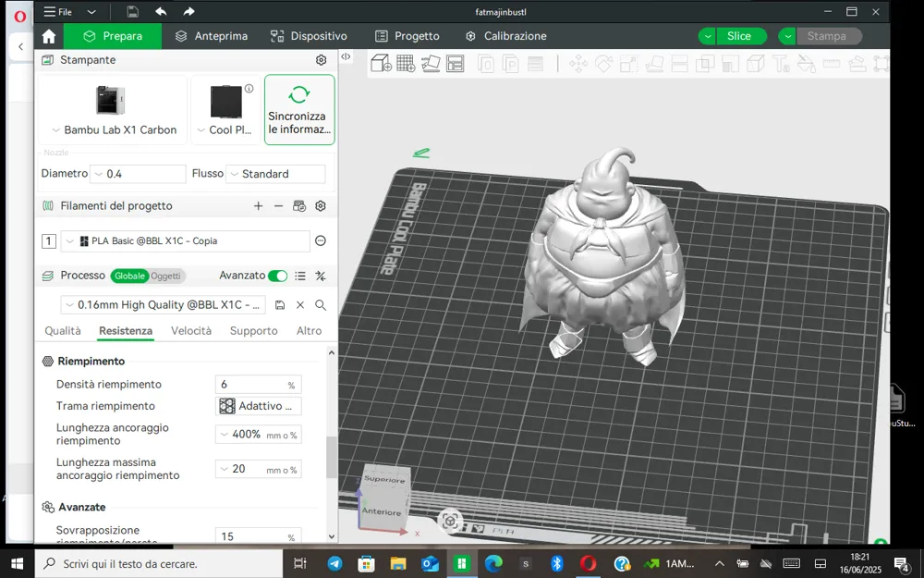Click the Slice button
The height and width of the screenshot is (578, 924).
coord(739,36)
